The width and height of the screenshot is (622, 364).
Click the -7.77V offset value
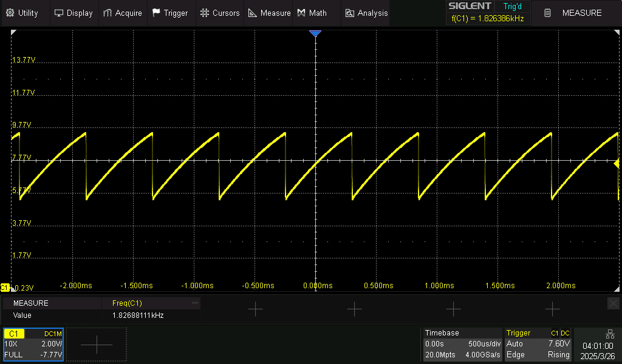[x=51, y=354]
